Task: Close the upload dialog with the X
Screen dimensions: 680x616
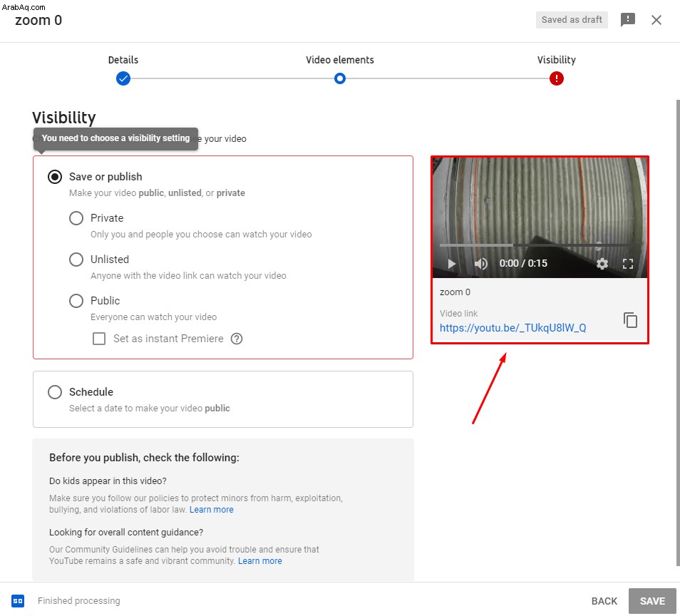Action: point(656,20)
